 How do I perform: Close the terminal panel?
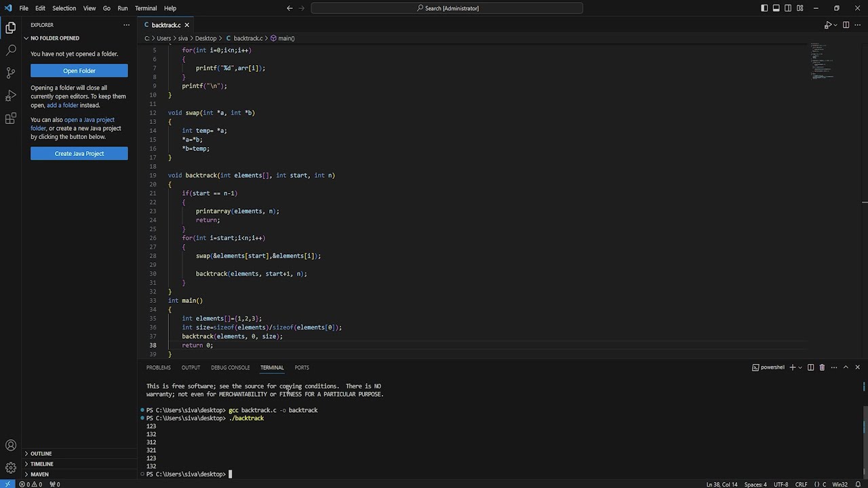click(857, 367)
